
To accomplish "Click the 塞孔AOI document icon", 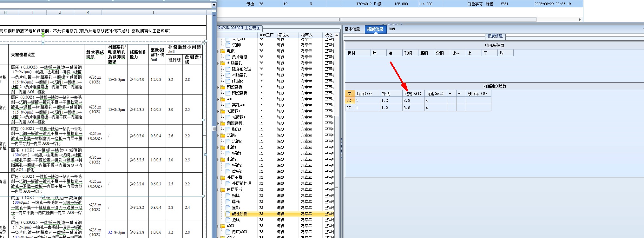I will pyautogui.click(x=228, y=105).
